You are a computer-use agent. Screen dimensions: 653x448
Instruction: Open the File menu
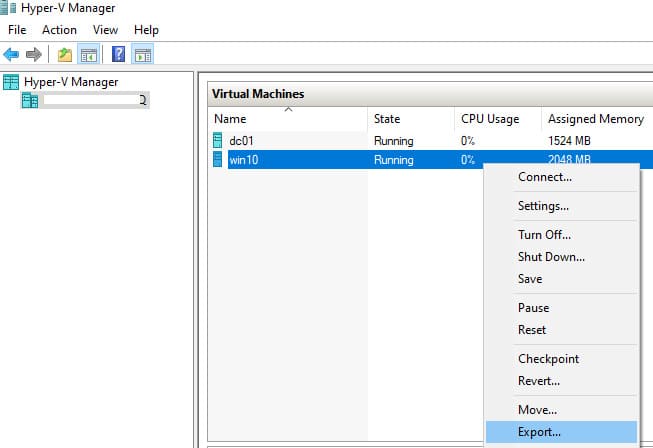(17, 30)
